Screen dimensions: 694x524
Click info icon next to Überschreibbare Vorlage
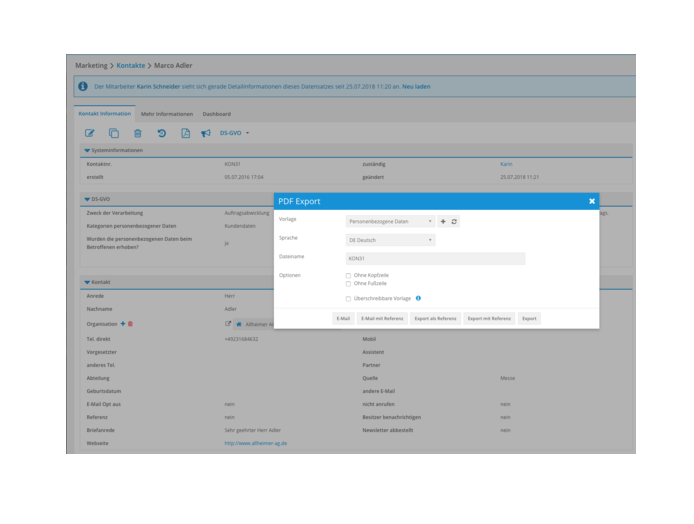(x=418, y=298)
